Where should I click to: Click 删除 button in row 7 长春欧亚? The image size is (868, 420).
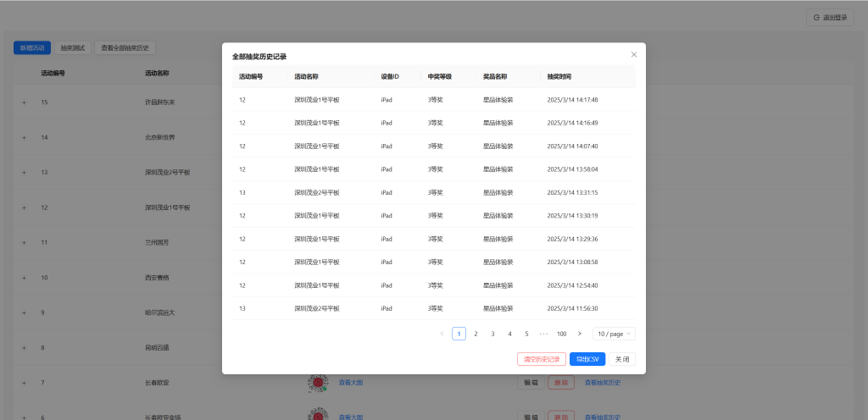point(561,383)
